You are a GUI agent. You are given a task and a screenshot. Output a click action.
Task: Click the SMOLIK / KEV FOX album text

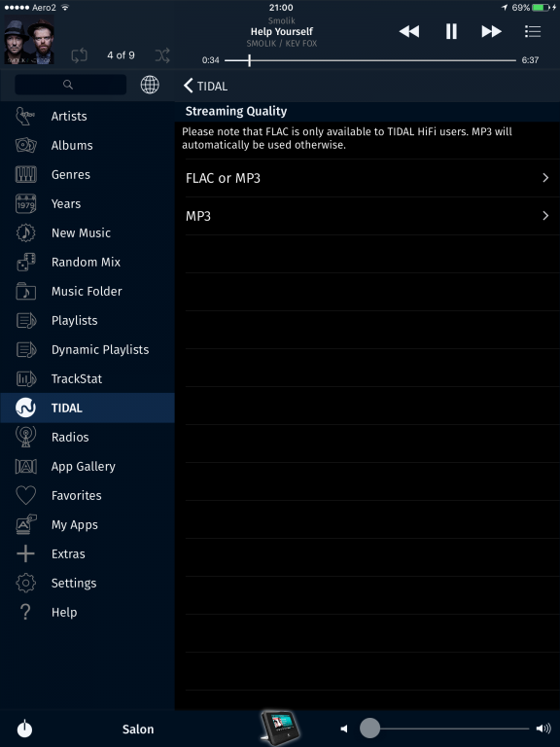(x=282, y=44)
